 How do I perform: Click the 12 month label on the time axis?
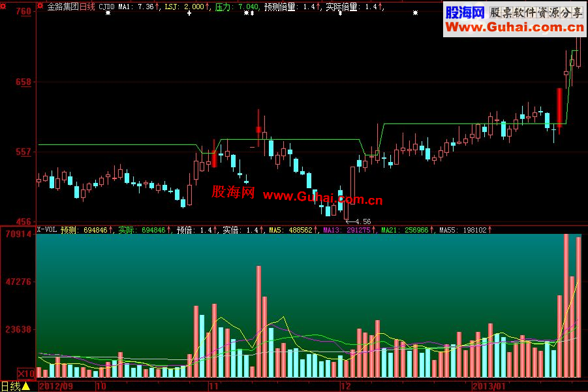click(x=346, y=386)
